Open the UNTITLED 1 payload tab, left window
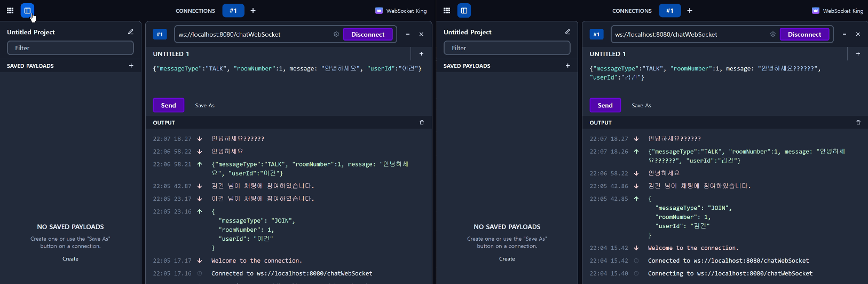Viewport: 868px width, 284px height. coord(171,54)
